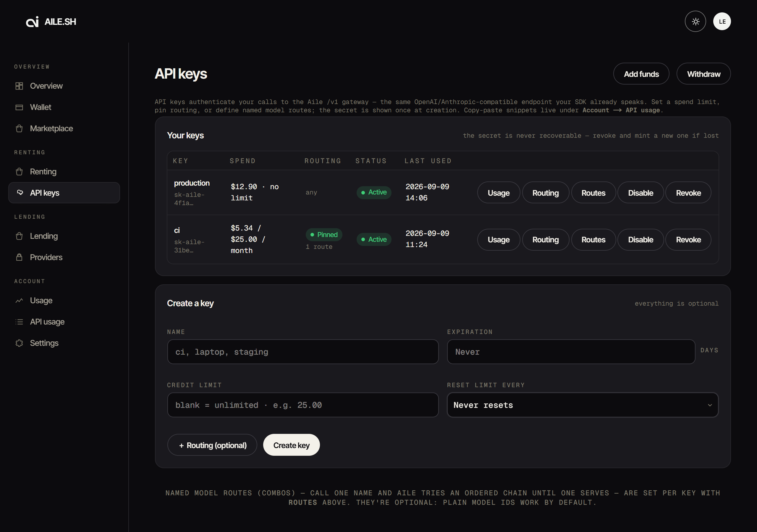Click the Wallet card icon in sidebar
This screenshot has width=757, height=532.
tap(19, 108)
